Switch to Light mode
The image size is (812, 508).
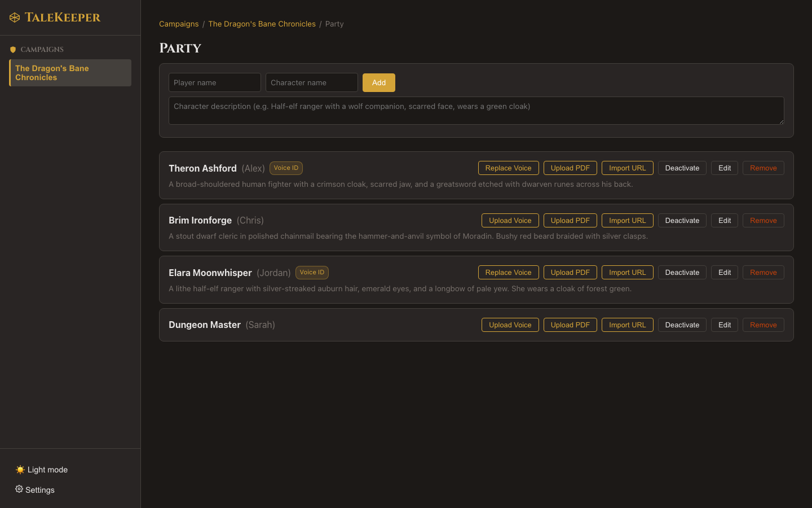click(41, 470)
